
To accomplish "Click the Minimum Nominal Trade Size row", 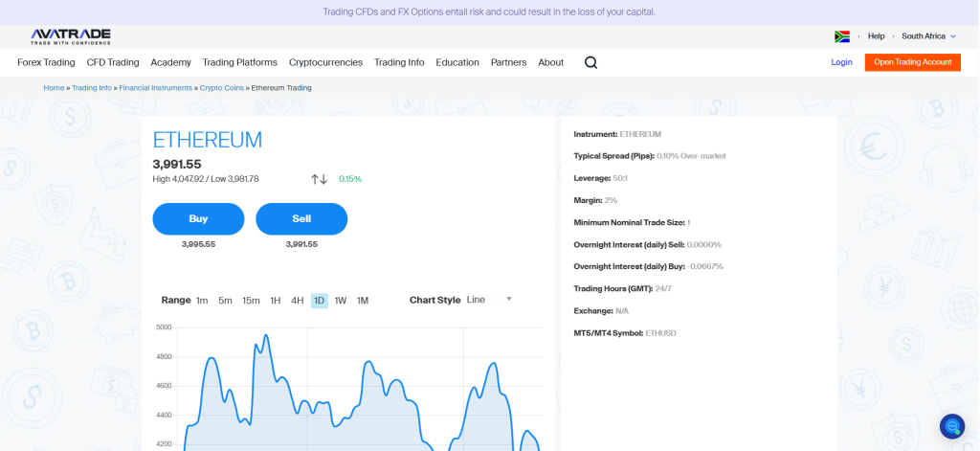I will 632,222.
